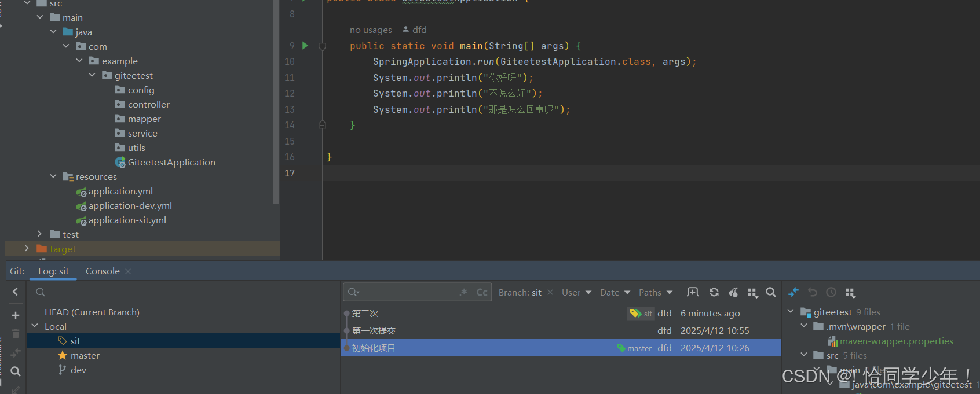
Task: Click the history clock icon in changes pane
Action: (x=831, y=292)
